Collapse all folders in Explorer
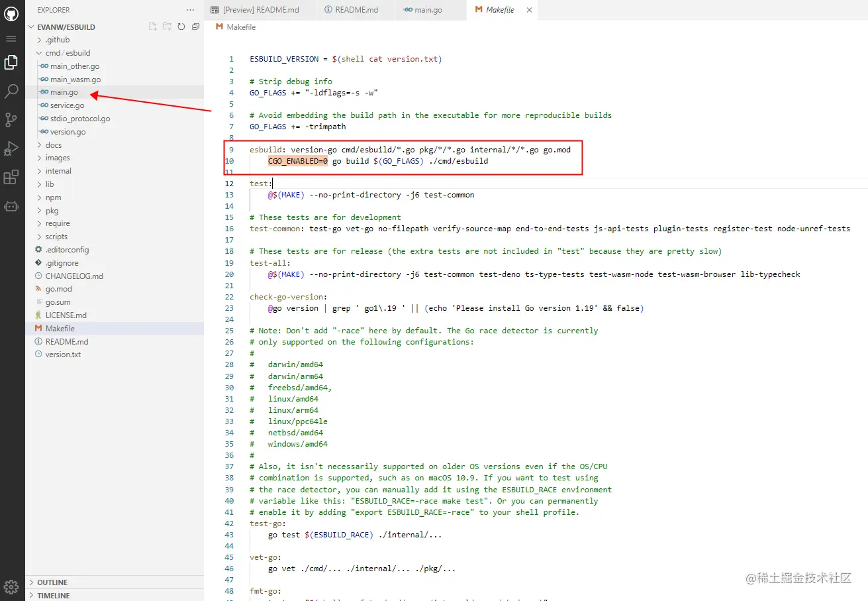 pos(195,27)
